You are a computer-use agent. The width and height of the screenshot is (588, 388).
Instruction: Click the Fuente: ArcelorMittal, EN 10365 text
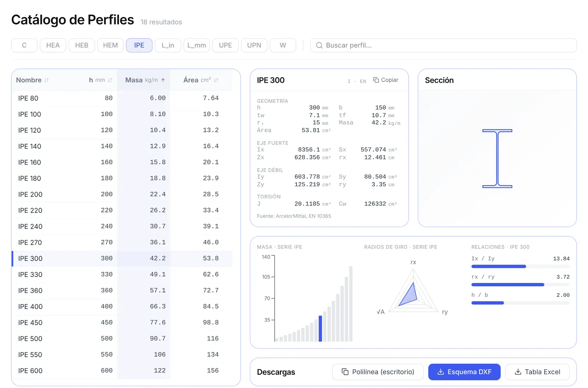click(294, 216)
